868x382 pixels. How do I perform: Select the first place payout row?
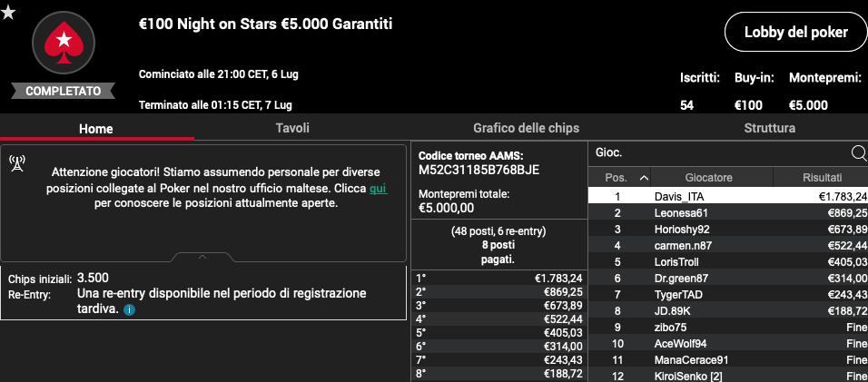[x=499, y=279]
